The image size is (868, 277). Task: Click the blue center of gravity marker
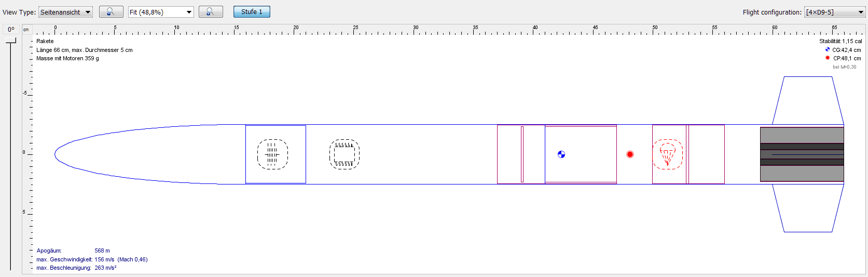click(x=561, y=154)
